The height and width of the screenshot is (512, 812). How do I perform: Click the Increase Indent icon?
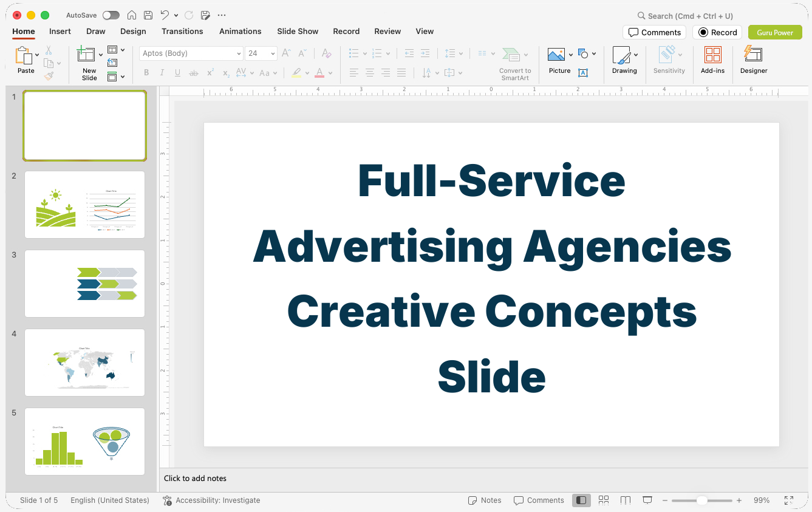[x=425, y=53]
